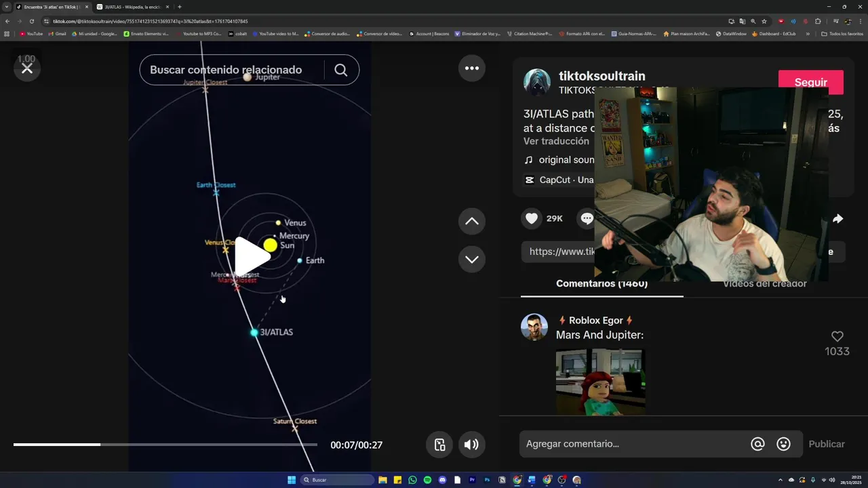Open the clips icon next to volume
868x488 pixels.
tap(439, 445)
